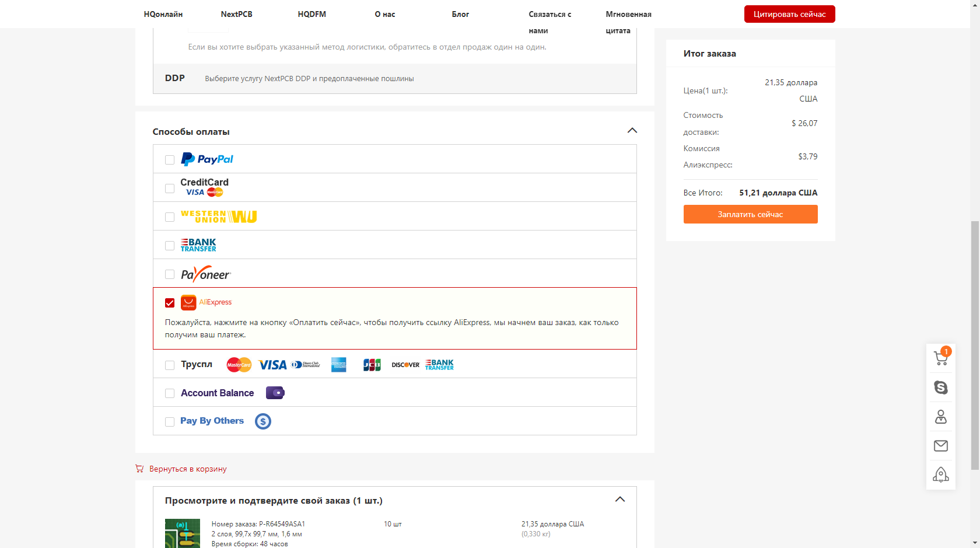The width and height of the screenshot is (980, 548).
Task: Select the Account Balance checkbox
Action: (170, 393)
